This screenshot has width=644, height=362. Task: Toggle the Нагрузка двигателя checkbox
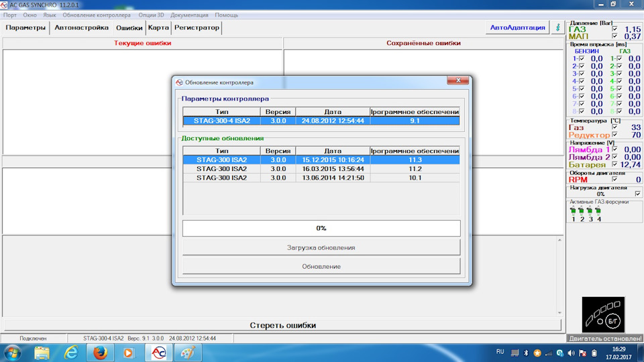(x=637, y=194)
